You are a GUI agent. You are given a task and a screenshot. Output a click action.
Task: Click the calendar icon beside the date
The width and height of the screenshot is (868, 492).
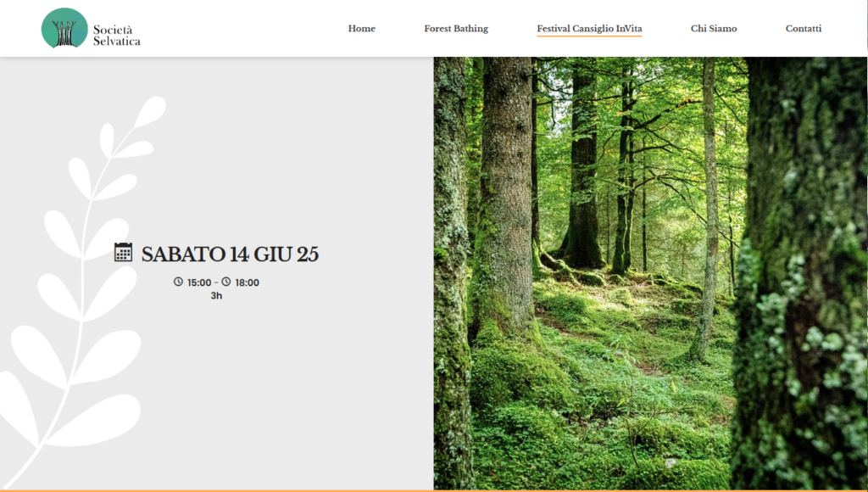[x=123, y=252]
